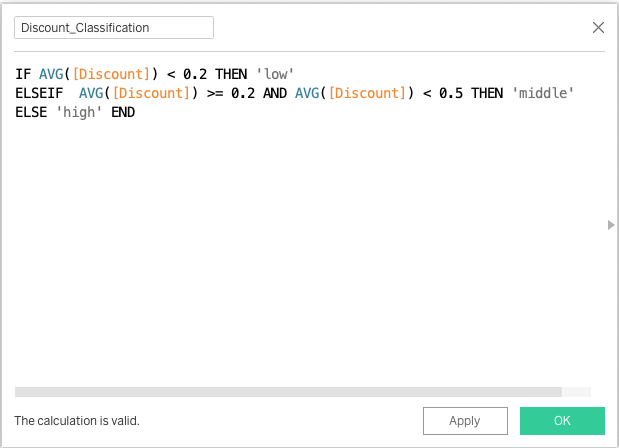The width and height of the screenshot is (619, 448).
Task: Click the "The calculation is valid." status message
Action: 77,421
